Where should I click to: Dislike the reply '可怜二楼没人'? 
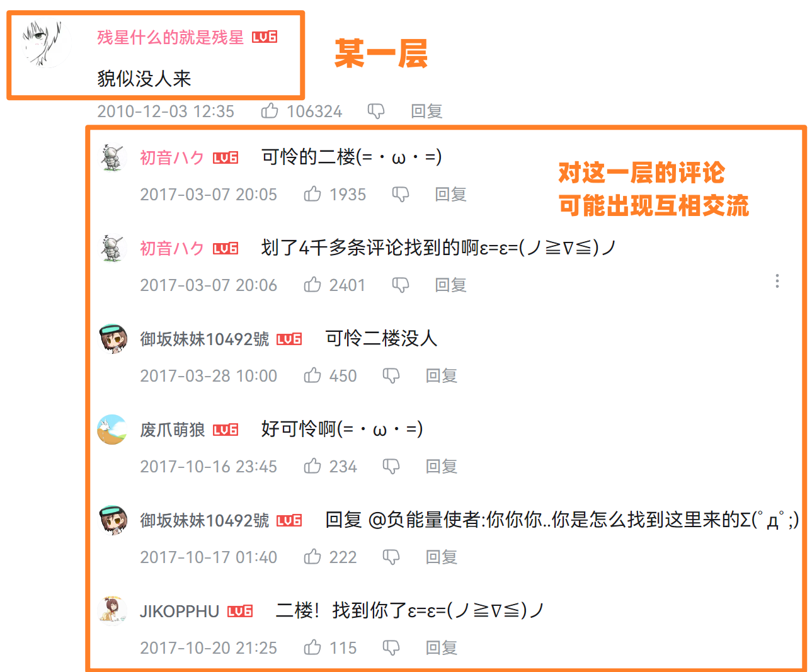click(x=391, y=376)
